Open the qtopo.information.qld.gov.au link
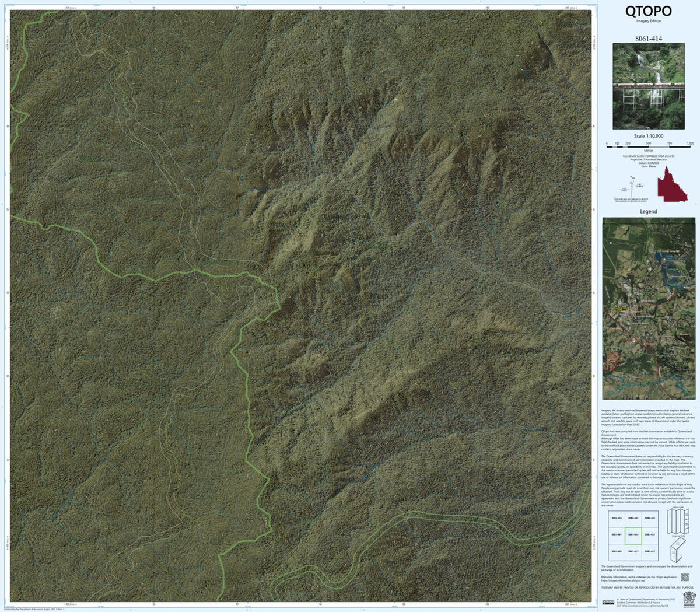 point(624,580)
